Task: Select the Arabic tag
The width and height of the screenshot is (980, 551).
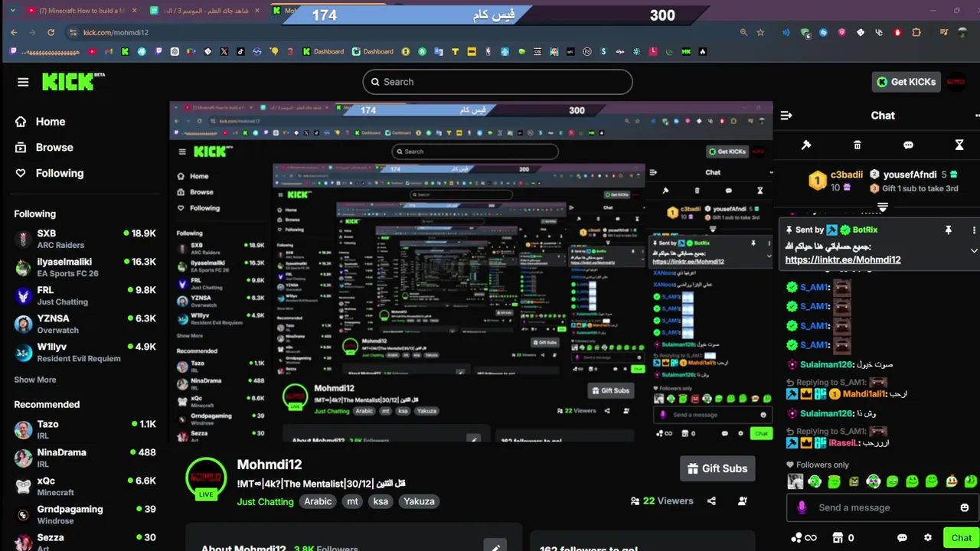Action: point(318,501)
